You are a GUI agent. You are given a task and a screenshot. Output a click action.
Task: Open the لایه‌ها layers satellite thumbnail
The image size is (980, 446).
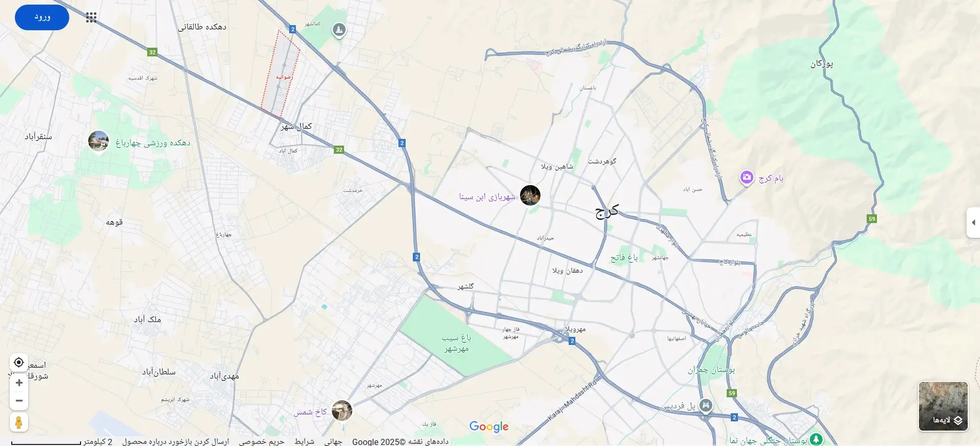[x=943, y=406]
